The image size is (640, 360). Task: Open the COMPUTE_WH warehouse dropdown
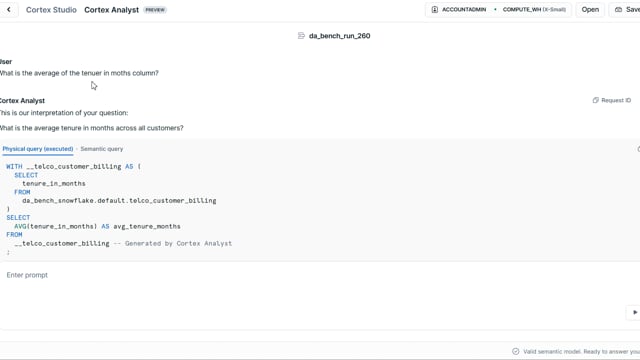pyautogui.click(x=534, y=9)
